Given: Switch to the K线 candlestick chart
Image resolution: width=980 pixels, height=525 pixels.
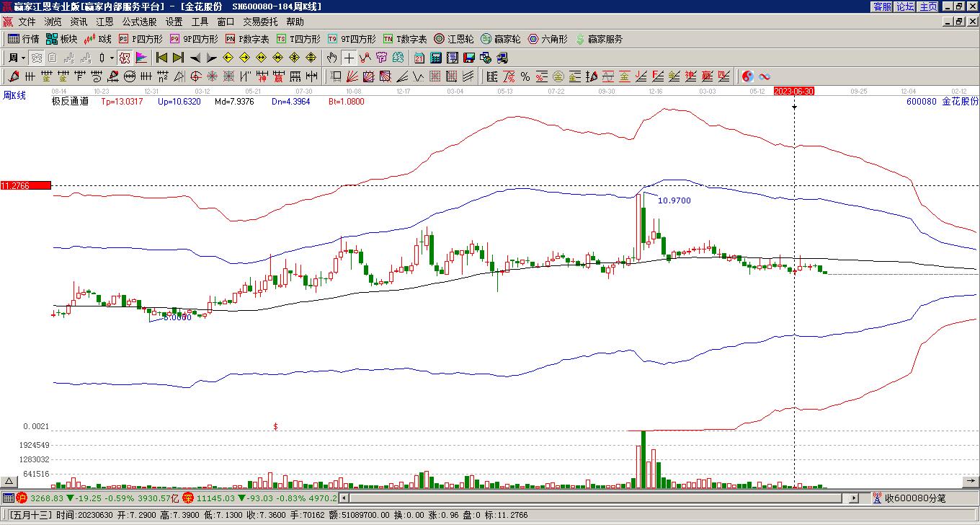Looking at the screenshot, I should (x=98, y=39).
